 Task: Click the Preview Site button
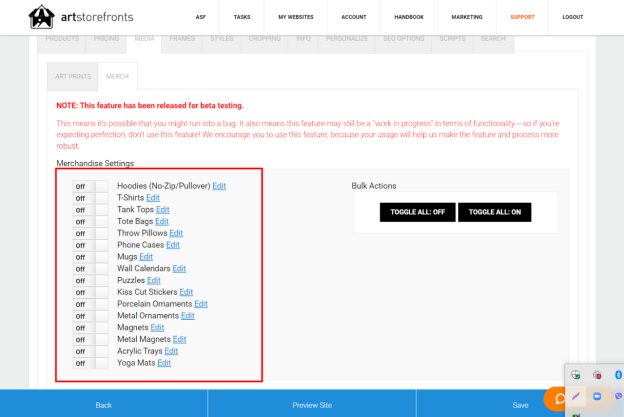pyautogui.click(x=312, y=405)
